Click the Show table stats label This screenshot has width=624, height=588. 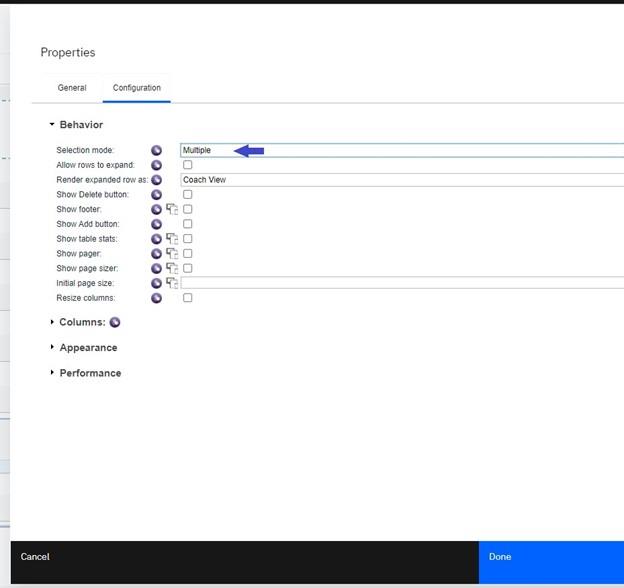pos(87,239)
